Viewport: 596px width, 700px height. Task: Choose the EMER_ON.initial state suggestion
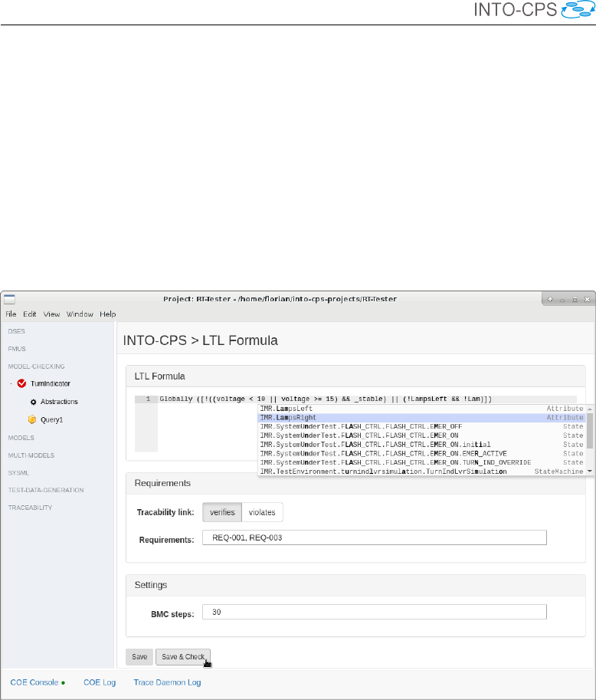pyautogui.click(x=422, y=445)
